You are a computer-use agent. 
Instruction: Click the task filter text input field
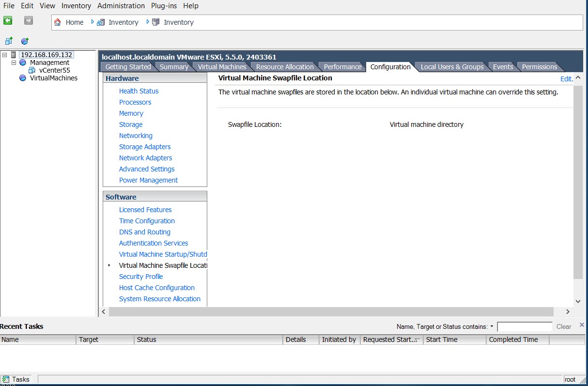pos(525,326)
